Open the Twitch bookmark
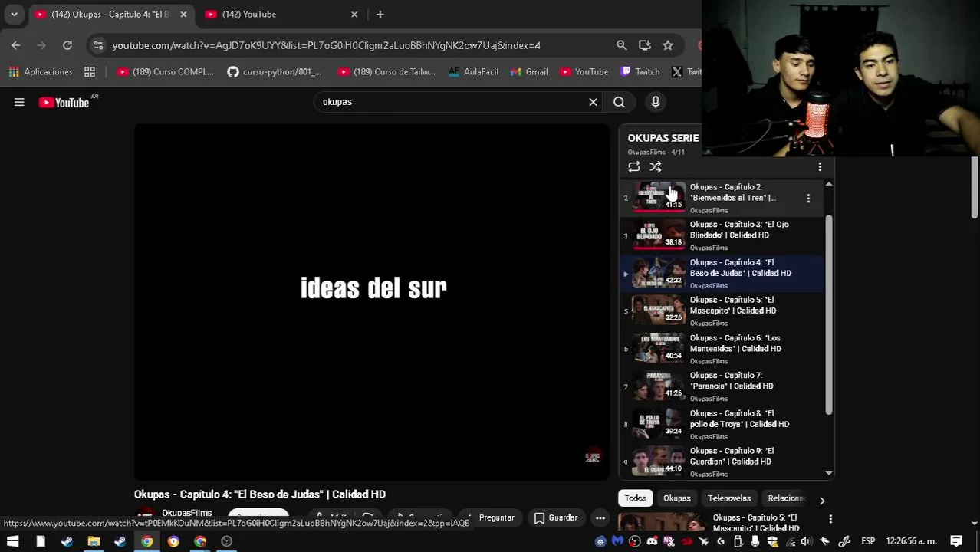The image size is (980, 552). [640, 71]
